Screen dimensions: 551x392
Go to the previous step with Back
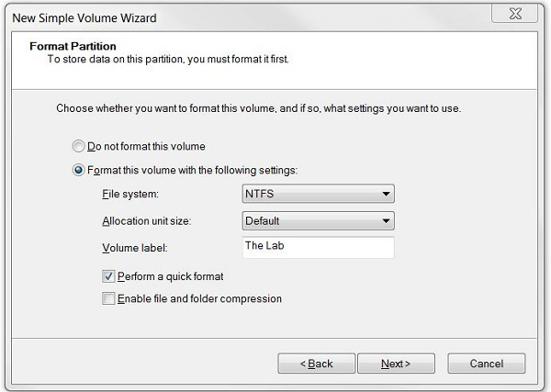316,364
